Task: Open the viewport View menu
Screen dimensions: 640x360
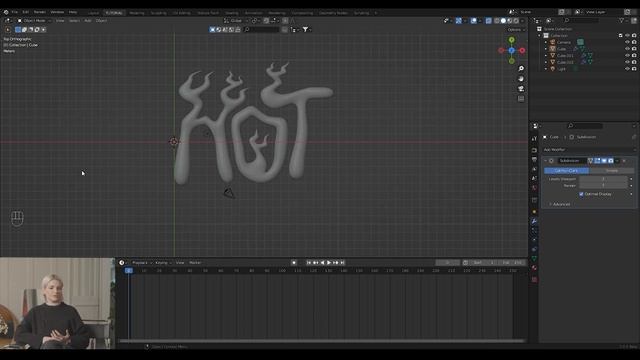Action: pyautogui.click(x=60, y=20)
